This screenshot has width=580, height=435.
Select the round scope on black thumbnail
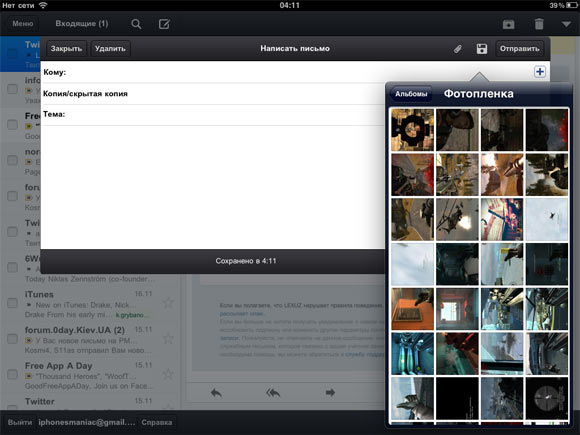[x=547, y=398]
